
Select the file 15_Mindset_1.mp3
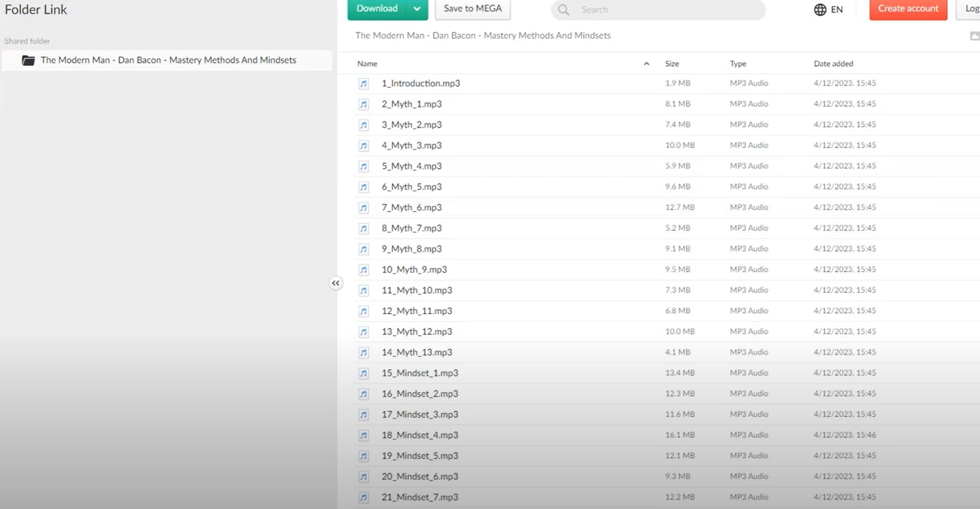pyautogui.click(x=420, y=373)
